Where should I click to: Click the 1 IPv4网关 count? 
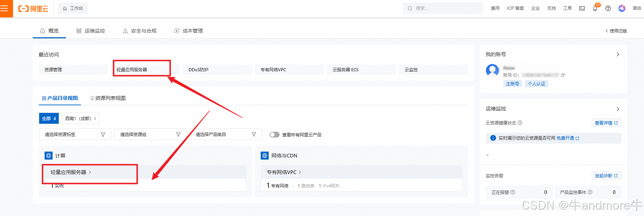(x=329, y=186)
